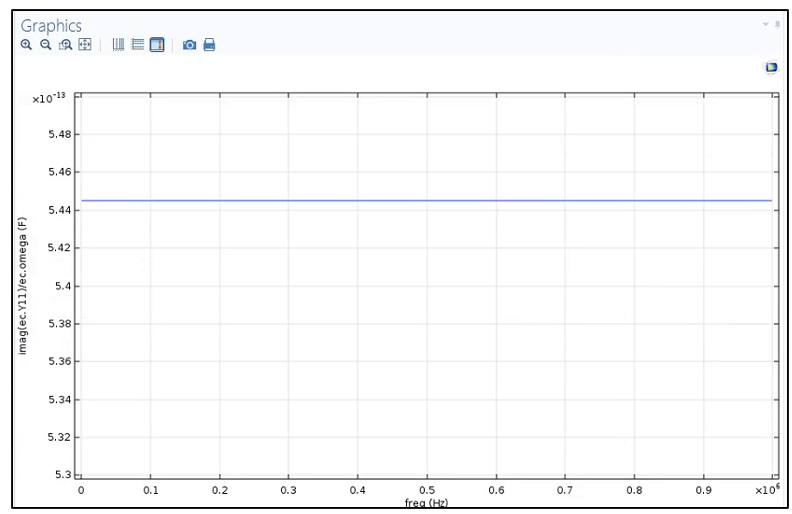Click the Graphics panel title
This screenshot has width=792, height=514.
pos(51,26)
